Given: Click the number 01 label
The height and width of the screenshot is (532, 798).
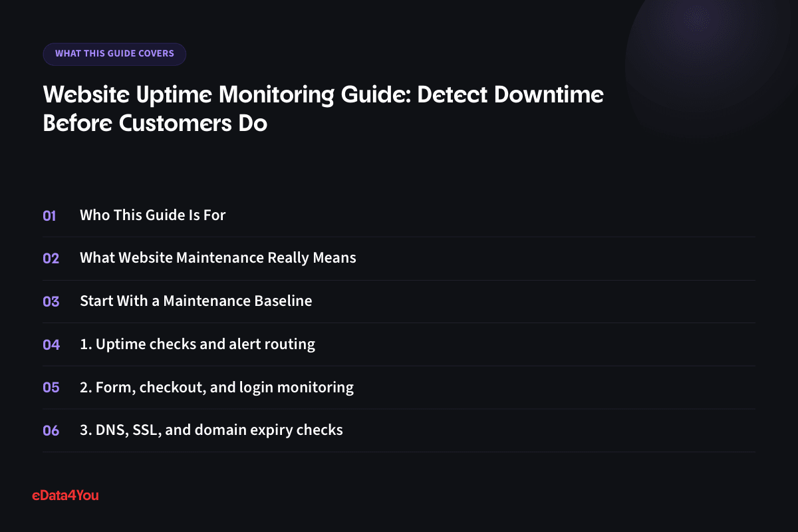Looking at the screenshot, I should point(50,215).
